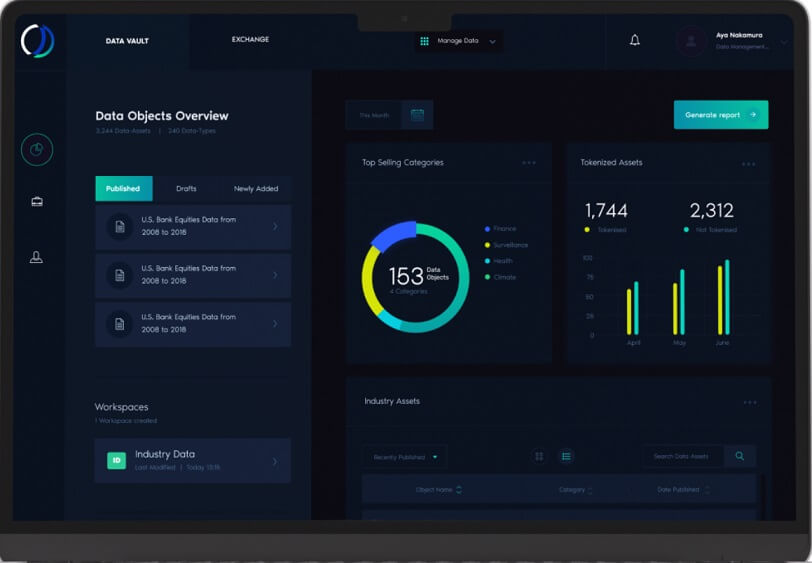
Task: Expand the Industry Data workspace chevron
Action: pos(275,461)
